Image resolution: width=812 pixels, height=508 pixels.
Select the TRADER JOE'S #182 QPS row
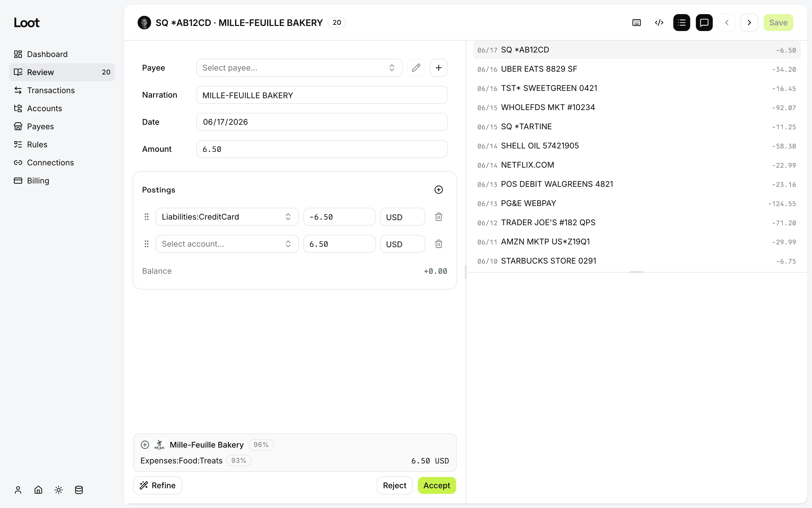(637, 222)
